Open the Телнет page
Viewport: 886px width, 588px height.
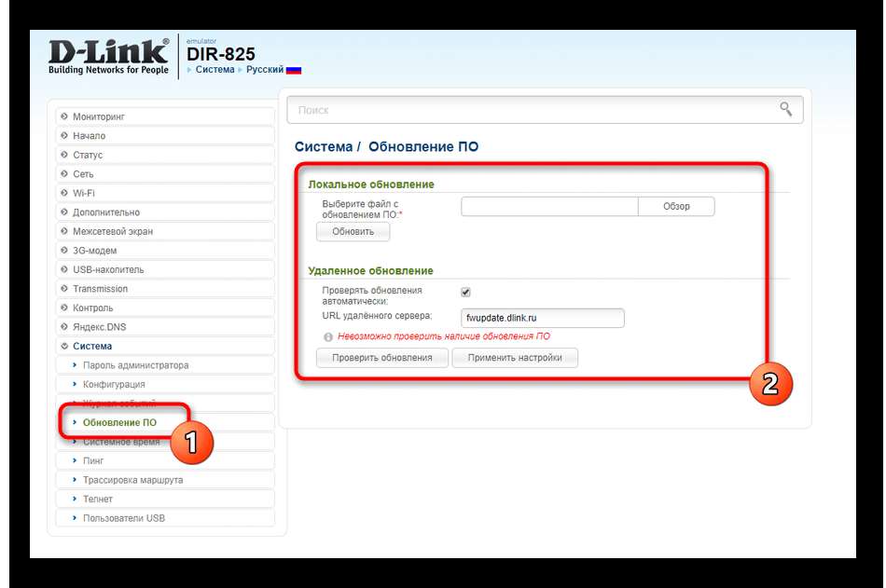click(165, 499)
